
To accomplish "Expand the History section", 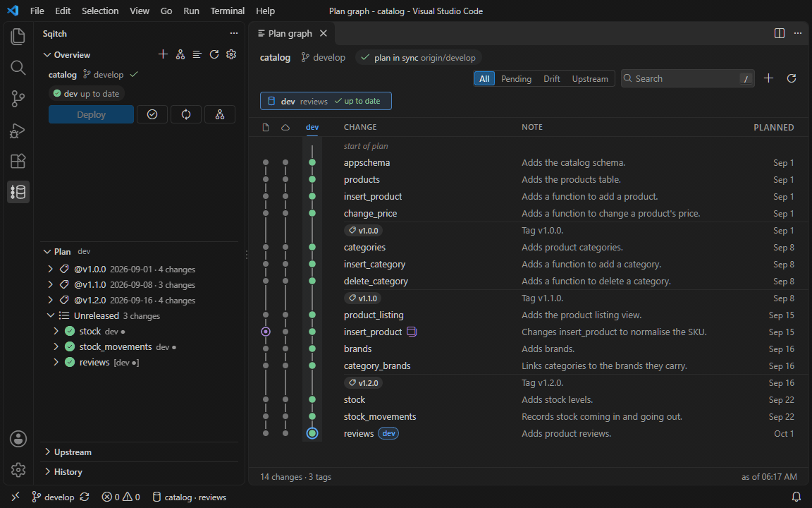I will (x=47, y=472).
